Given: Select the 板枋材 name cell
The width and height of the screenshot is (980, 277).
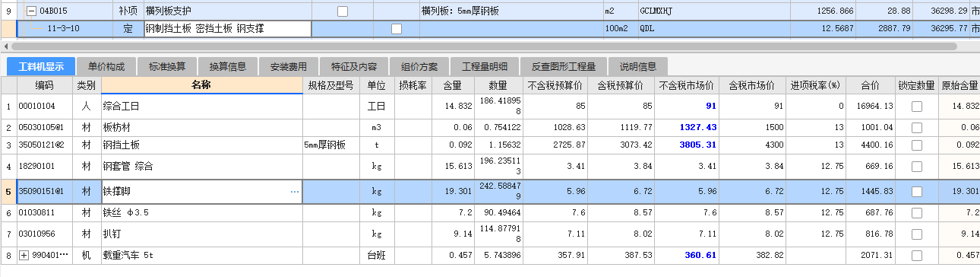Looking at the screenshot, I should point(201,128).
